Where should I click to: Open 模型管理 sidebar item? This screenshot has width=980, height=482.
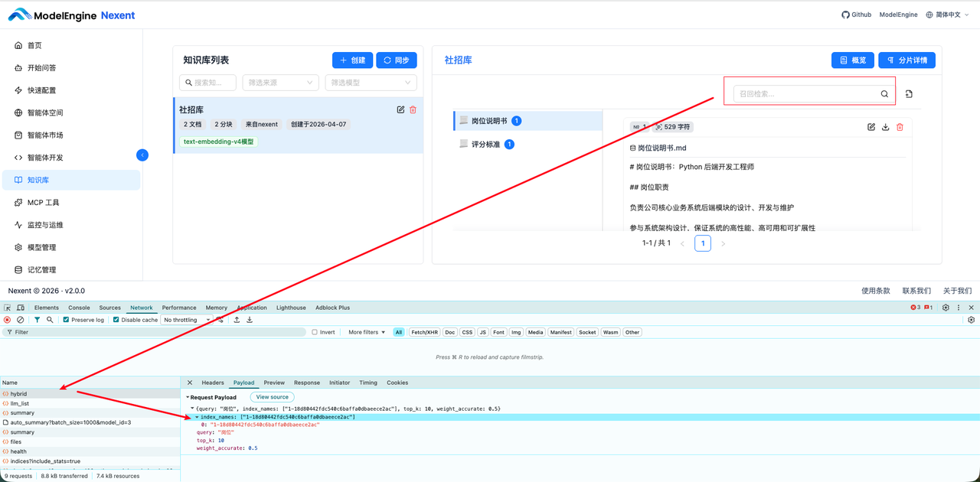tap(70, 247)
